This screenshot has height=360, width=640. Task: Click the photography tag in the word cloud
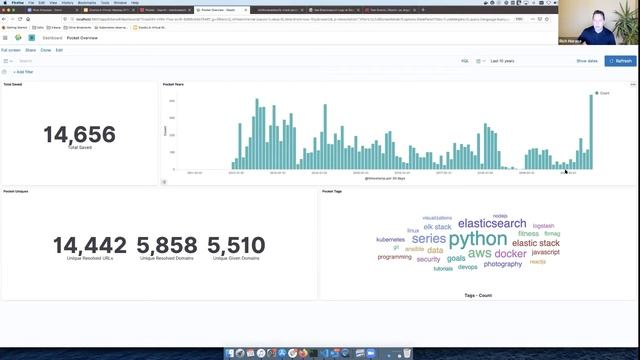503,264
